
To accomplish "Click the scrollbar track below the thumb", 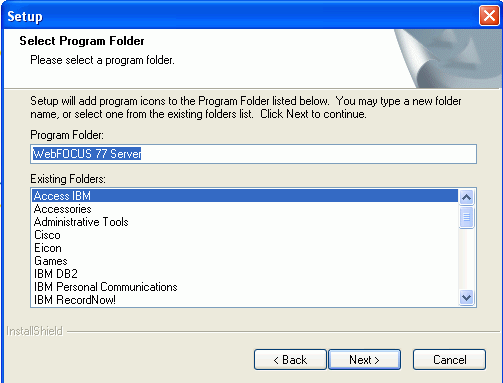I will click(x=466, y=259).
